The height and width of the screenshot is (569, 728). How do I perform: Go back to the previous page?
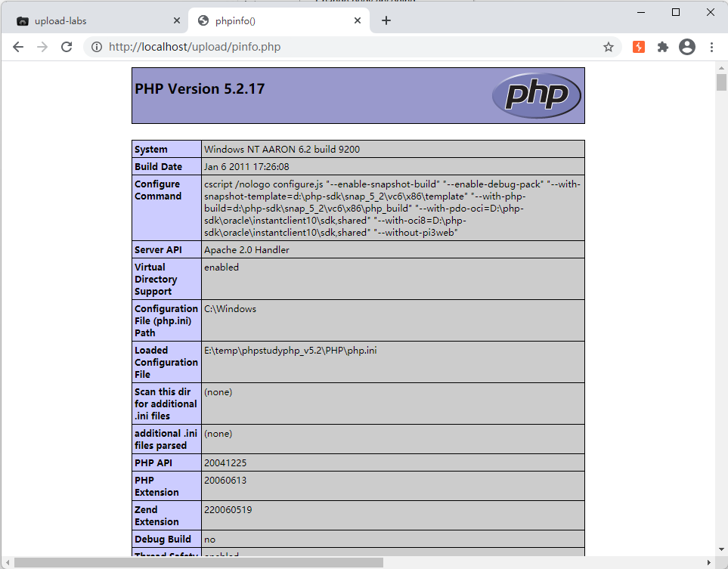pos(18,47)
